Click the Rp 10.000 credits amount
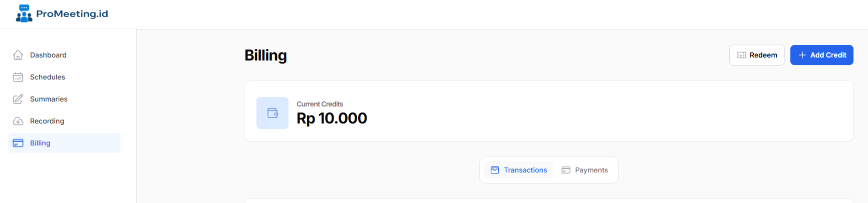Viewport: 868px width, 203px height. [332, 118]
